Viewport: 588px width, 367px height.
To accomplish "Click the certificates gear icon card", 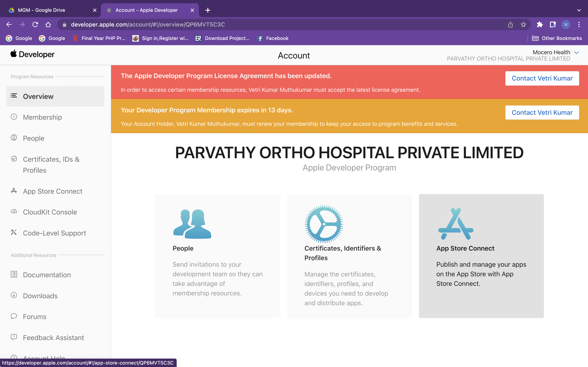I will [x=324, y=224].
